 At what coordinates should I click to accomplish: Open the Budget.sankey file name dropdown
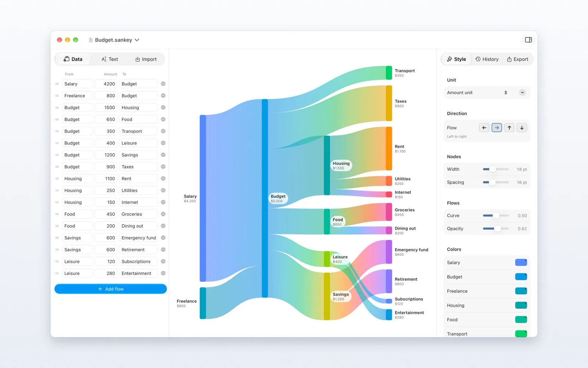(137, 40)
